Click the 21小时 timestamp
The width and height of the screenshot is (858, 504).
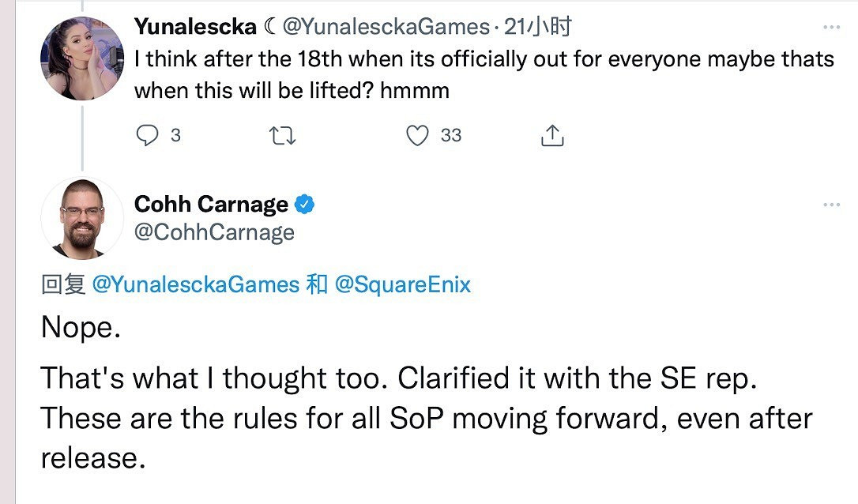click(x=538, y=27)
